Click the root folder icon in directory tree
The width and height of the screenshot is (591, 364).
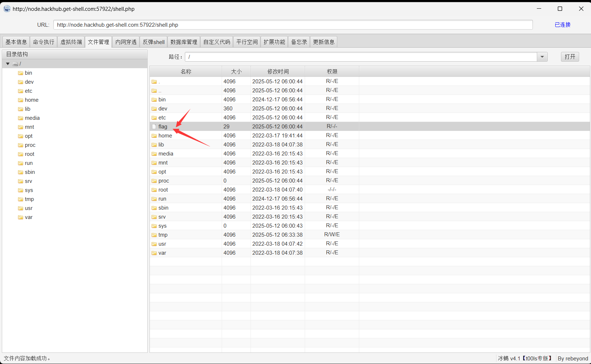pyautogui.click(x=21, y=154)
